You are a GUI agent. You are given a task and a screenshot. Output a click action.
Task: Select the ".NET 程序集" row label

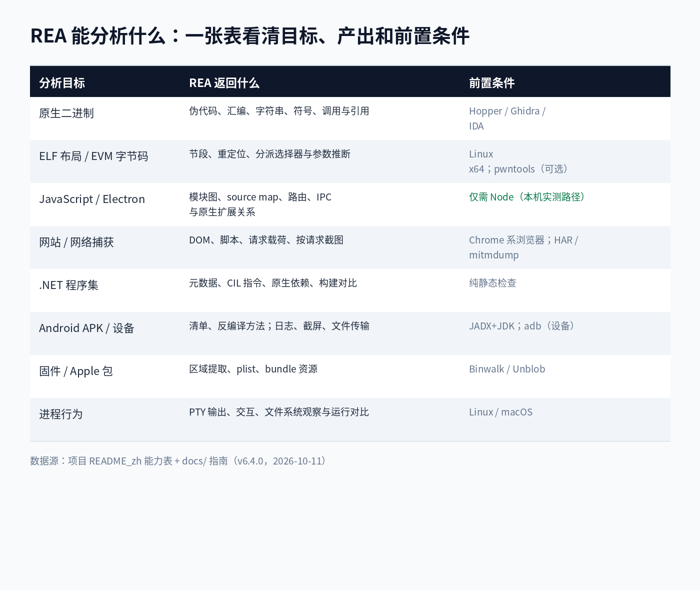pyautogui.click(x=68, y=285)
